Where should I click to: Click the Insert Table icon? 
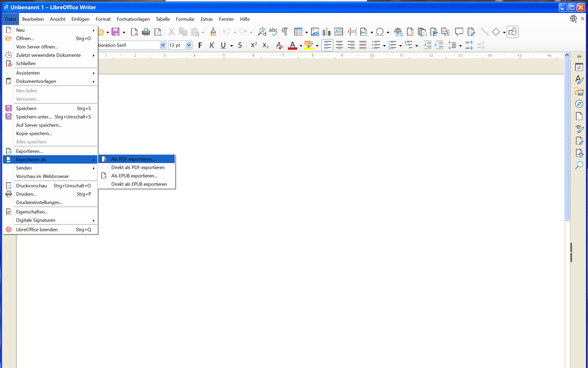pyautogui.click(x=298, y=32)
